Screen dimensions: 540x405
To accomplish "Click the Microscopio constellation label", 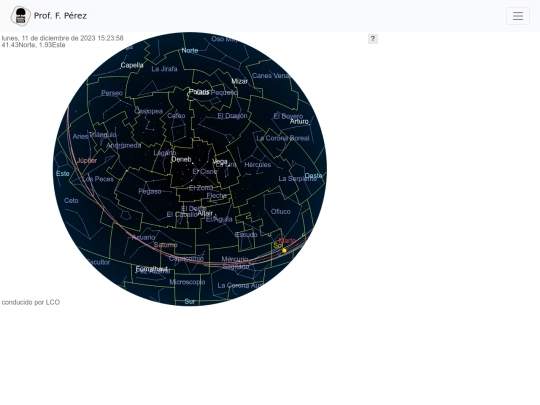I will point(187,282).
